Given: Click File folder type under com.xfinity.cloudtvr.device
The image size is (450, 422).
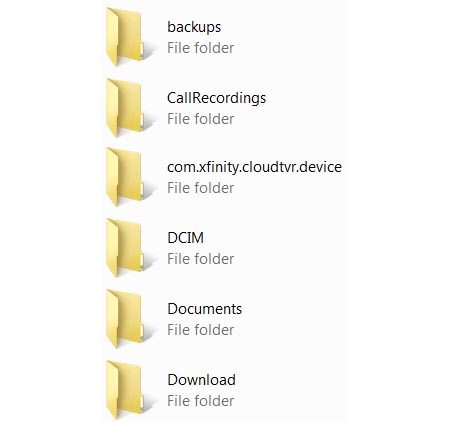Looking at the screenshot, I should [200, 188].
